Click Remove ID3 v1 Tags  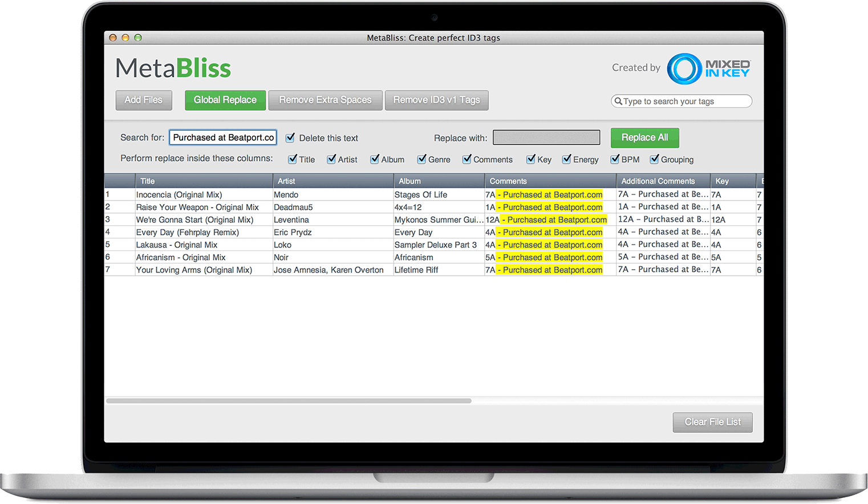click(436, 100)
